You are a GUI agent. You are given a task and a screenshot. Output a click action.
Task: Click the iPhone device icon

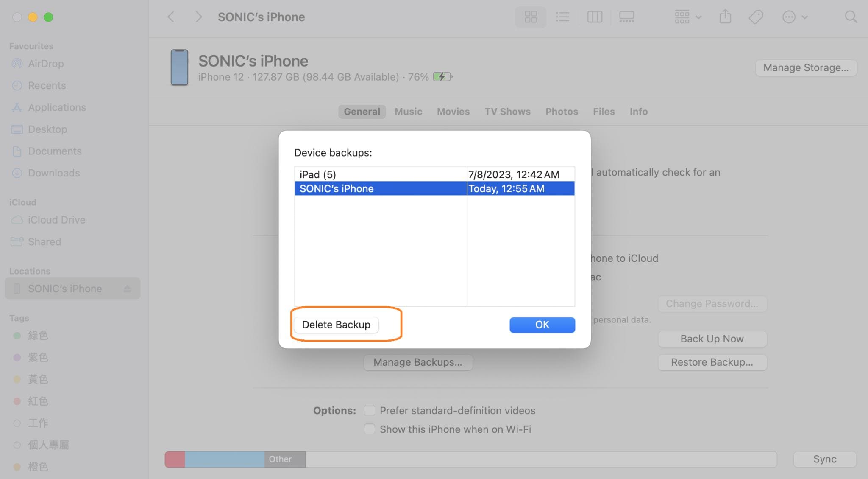[179, 67]
